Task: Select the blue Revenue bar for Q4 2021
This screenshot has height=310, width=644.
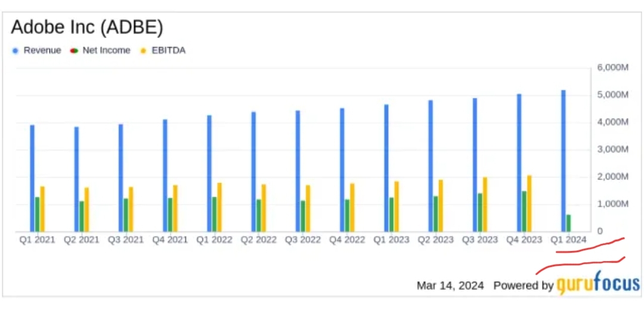Action: 165,175
